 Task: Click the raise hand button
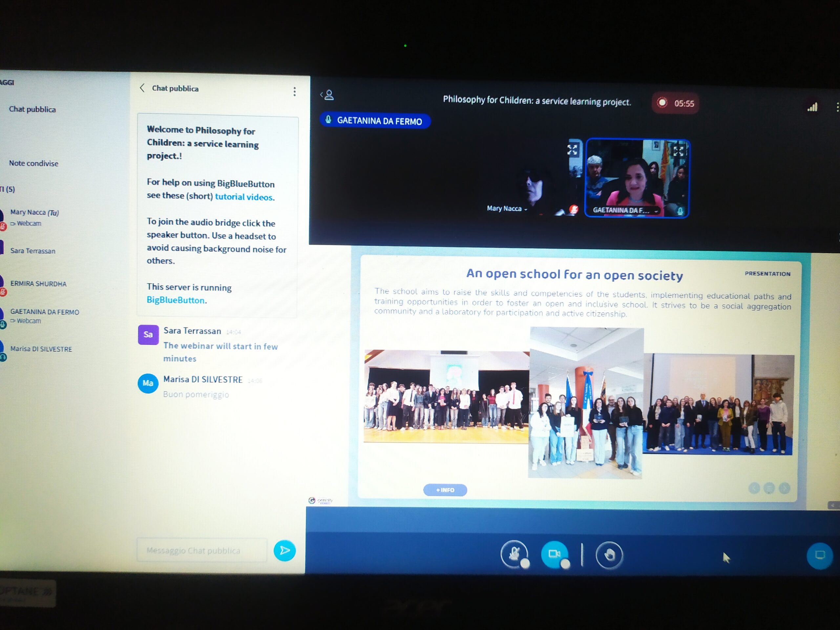(609, 555)
